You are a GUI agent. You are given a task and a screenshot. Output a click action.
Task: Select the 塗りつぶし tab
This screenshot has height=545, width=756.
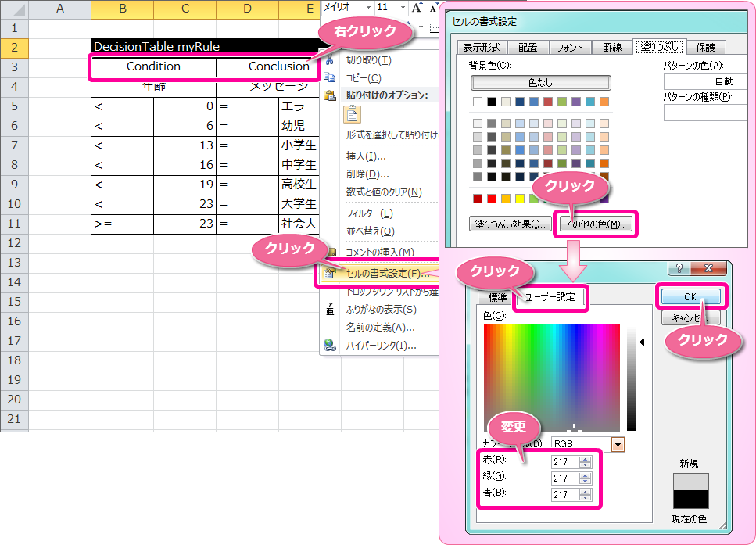tap(659, 47)
